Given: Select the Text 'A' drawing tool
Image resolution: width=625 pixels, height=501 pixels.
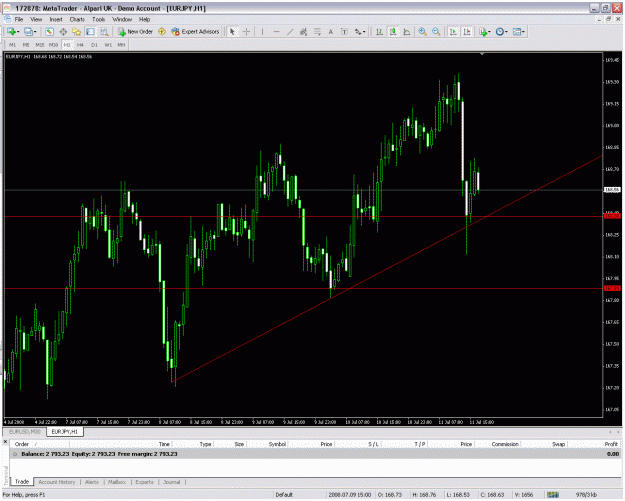Looking at the screenshot, I should 330,32.
